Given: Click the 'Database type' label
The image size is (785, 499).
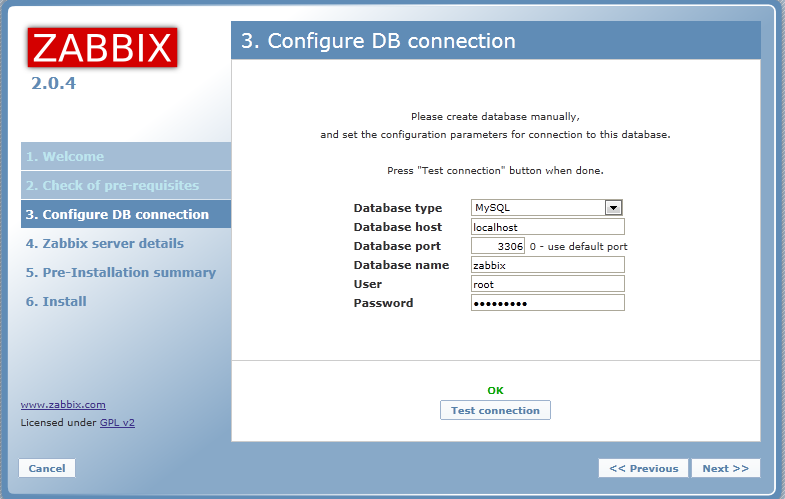Looking at the screenshot, I should [x=398, y=208].
